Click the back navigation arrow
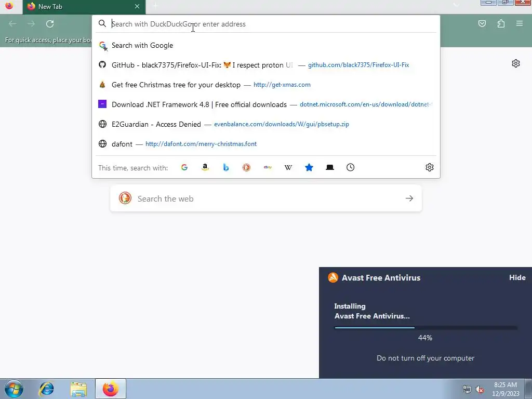The height and width of the screenshot is (399, 532). [x=12, y=24]
